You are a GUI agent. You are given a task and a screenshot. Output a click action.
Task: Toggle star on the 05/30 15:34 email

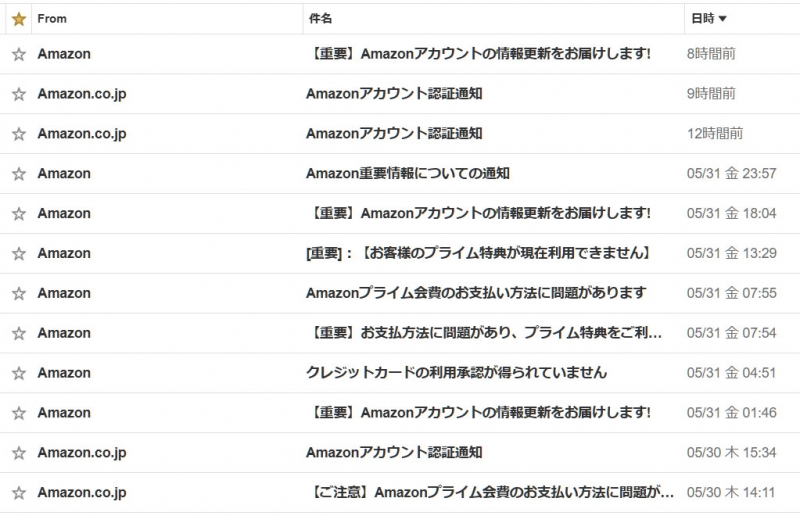18,453
